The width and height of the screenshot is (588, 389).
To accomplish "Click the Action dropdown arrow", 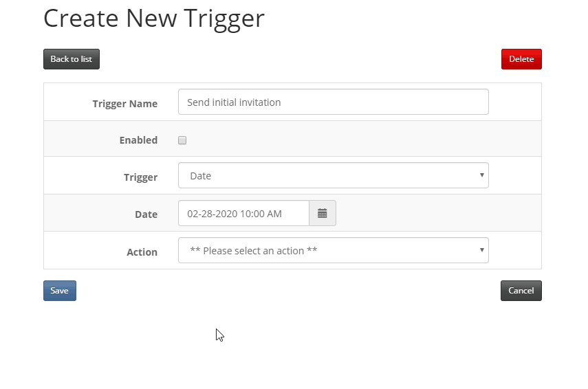I will [482, 250].
